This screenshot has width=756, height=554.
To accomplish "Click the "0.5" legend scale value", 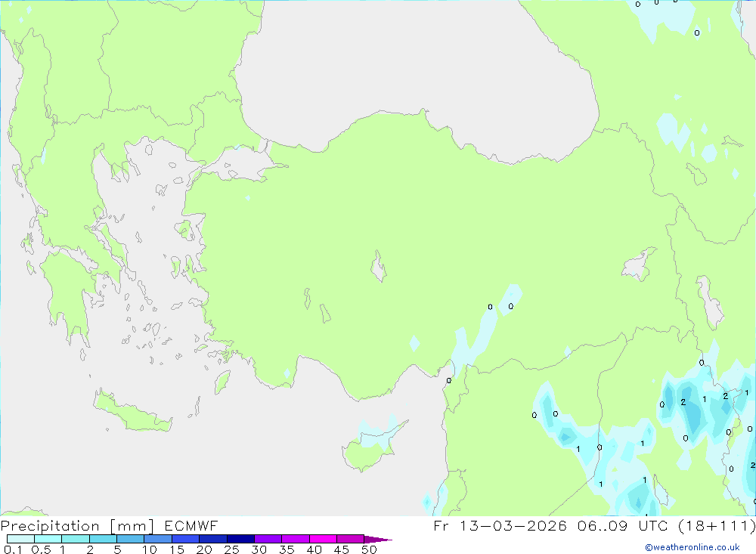I will [41, 549].
